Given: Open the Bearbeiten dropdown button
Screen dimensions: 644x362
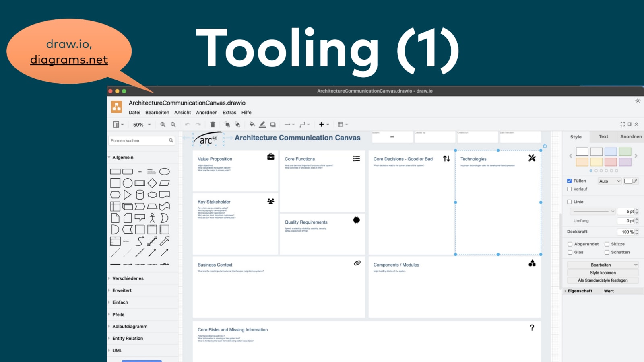Looking at the screenshot, I should pos(603,265).
